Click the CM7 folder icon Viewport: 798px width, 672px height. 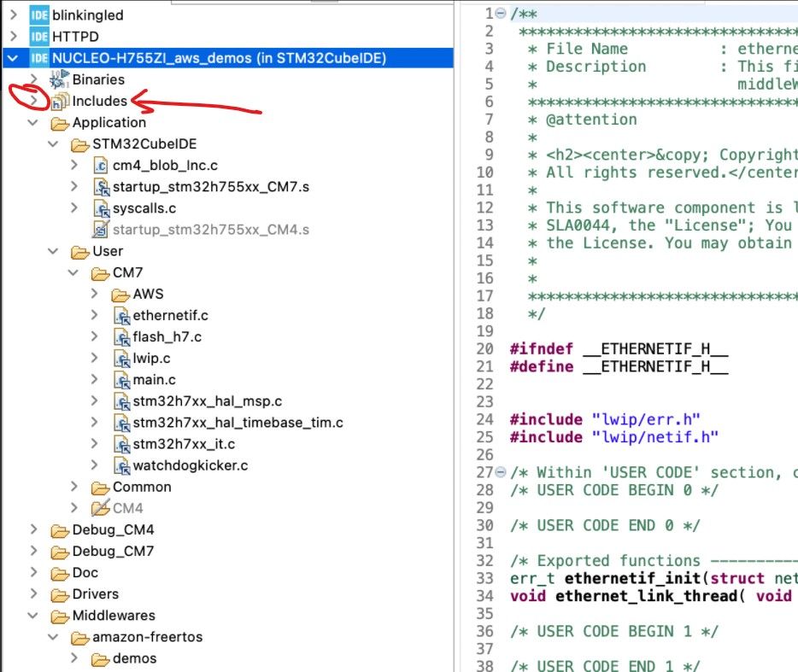(x=100, y=272)
